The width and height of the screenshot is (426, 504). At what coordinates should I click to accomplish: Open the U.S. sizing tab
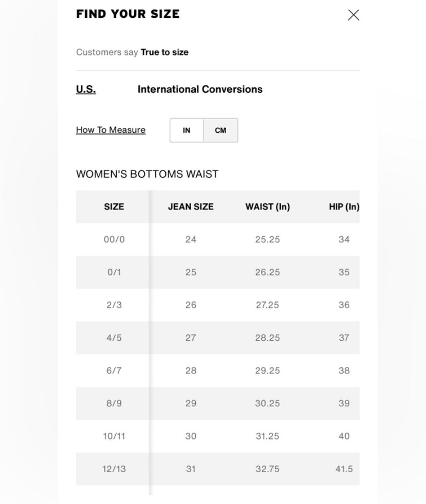click(86, 89)
